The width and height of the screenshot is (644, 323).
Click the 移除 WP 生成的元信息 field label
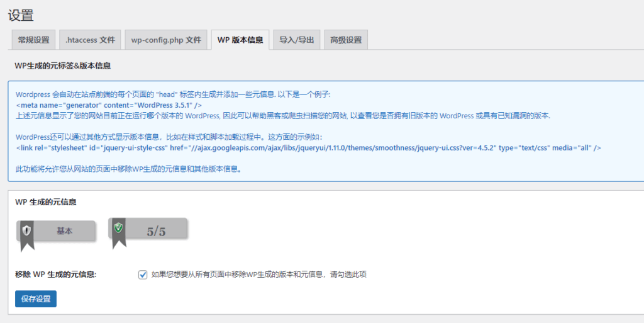pos(56,275)
